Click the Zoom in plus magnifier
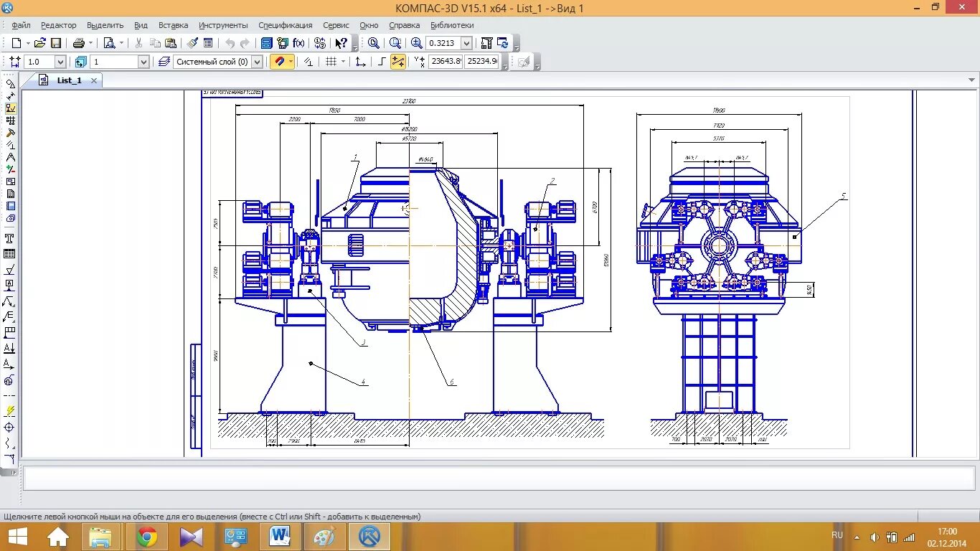Image resolution: width=980 pixels, height=551 pixels. tap(417, 43)
